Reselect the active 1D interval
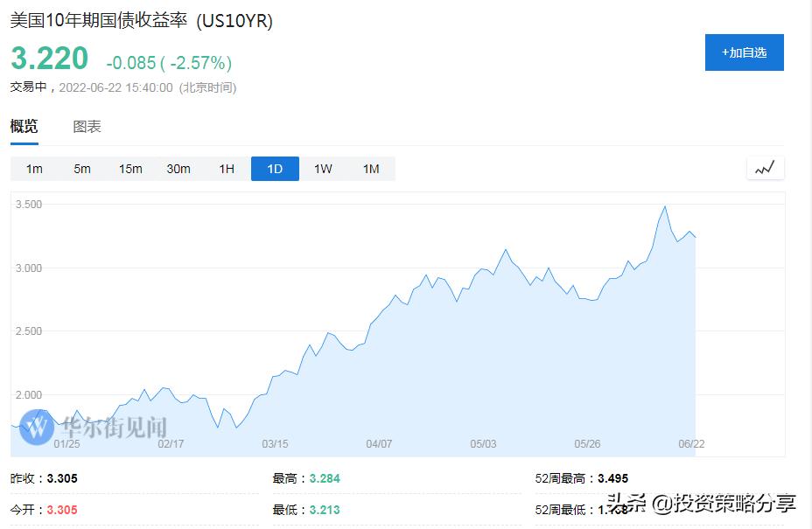 tap(274, 168)
